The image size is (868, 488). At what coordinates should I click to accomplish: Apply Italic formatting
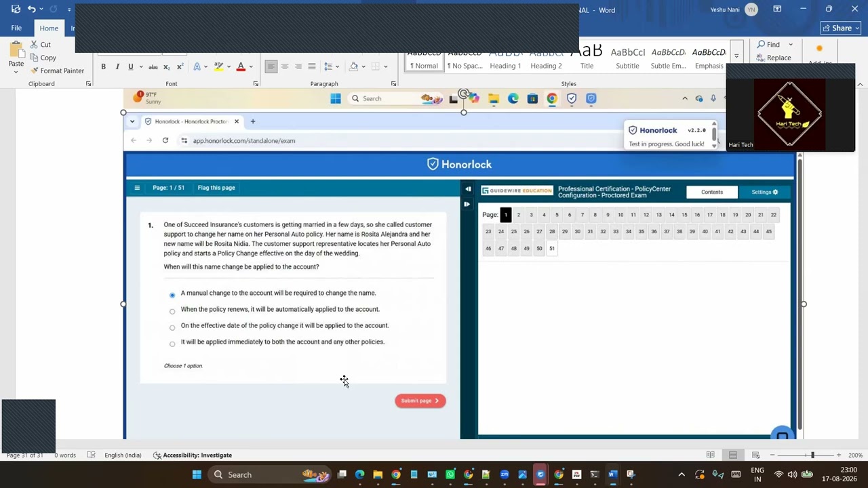[117, 66]
